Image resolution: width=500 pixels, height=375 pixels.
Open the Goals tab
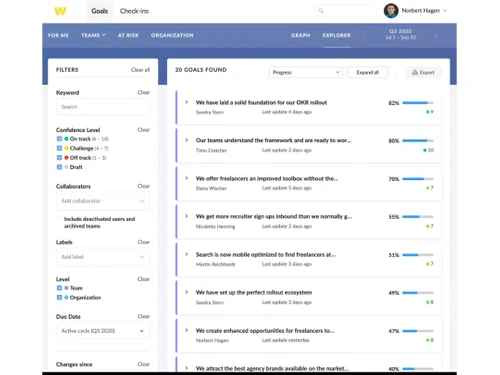(99, 11)
